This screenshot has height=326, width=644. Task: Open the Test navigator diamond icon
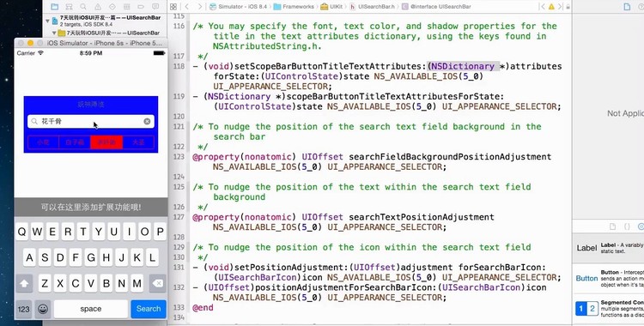[112, 7]
